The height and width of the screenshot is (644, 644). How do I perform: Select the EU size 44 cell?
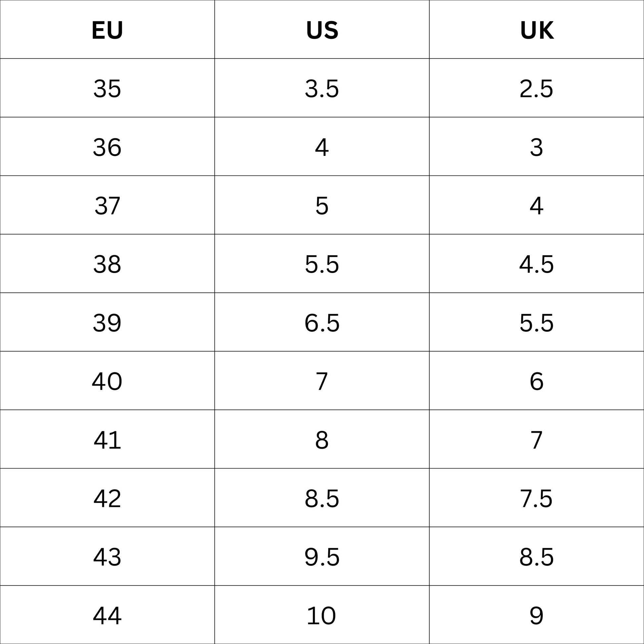(107, 615)
